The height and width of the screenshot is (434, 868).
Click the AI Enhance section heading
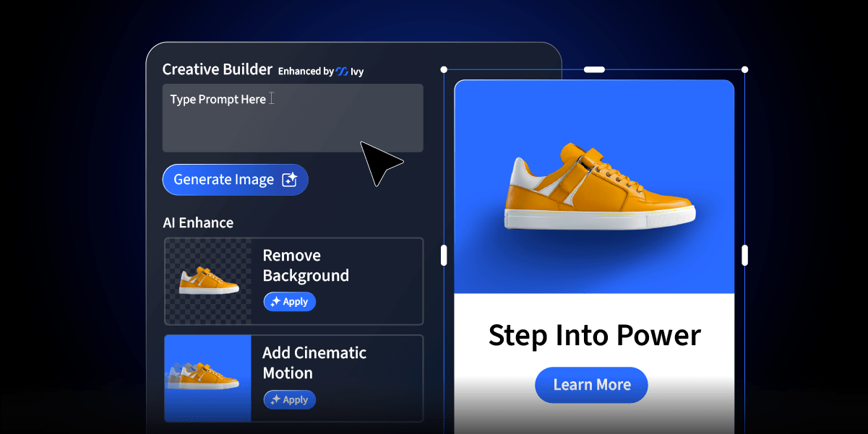click(198, 223)
